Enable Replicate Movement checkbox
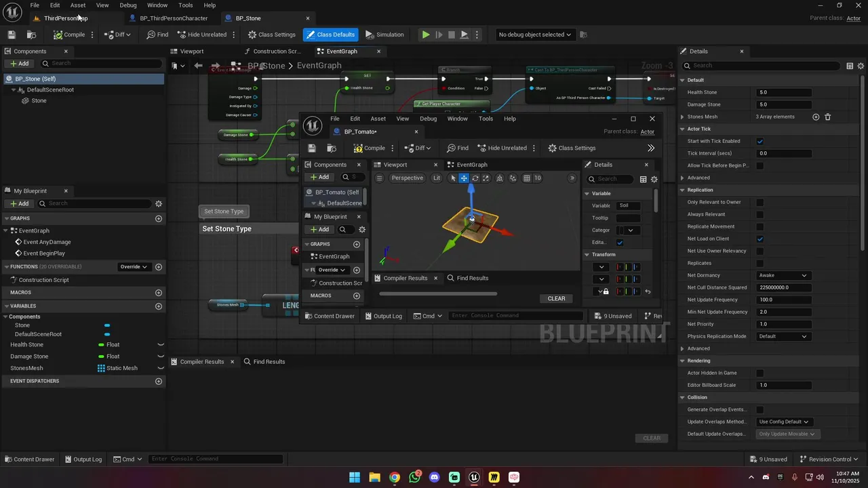Screen dimensions: 868x488 click(x=759, y=226)
